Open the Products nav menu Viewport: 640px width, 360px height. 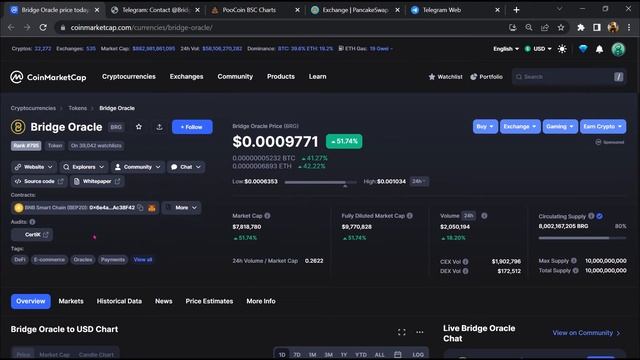[x=281, y=77]
